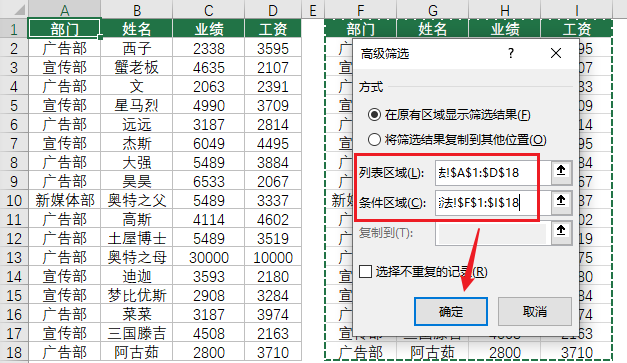
Task: Click cell with value 10000
Action: tap(273, 257)
